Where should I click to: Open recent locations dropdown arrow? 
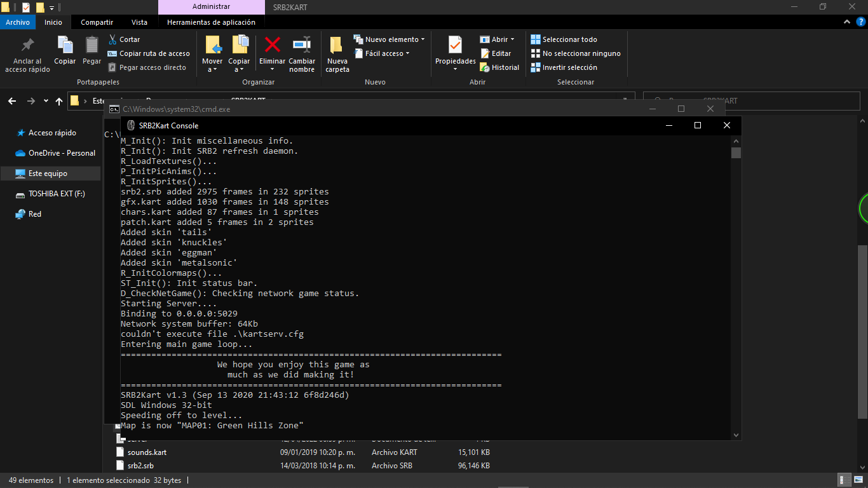(46, 101)
